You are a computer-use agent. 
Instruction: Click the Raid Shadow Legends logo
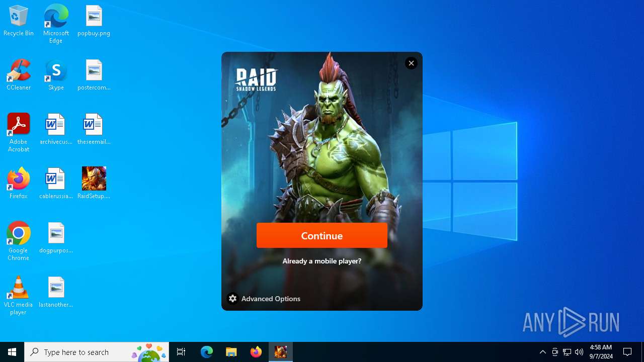257,80
